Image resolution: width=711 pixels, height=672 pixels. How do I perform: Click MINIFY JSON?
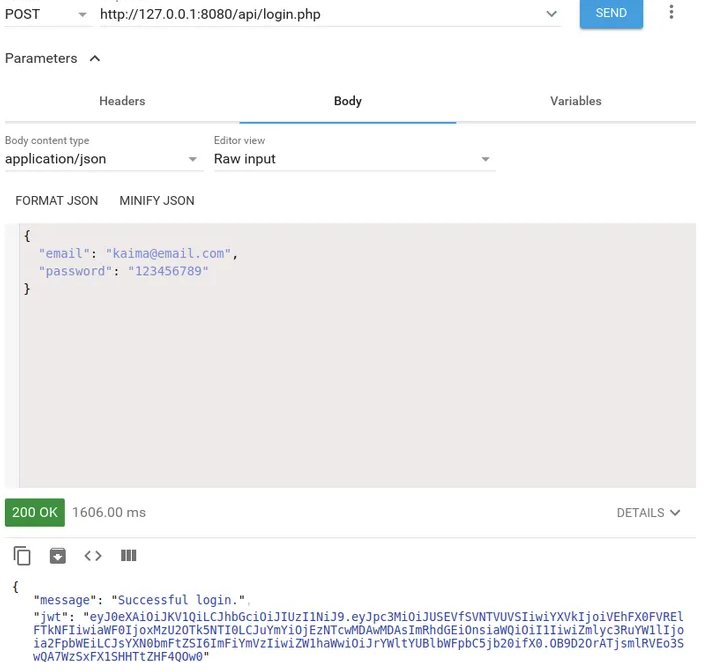pos(157,201)
